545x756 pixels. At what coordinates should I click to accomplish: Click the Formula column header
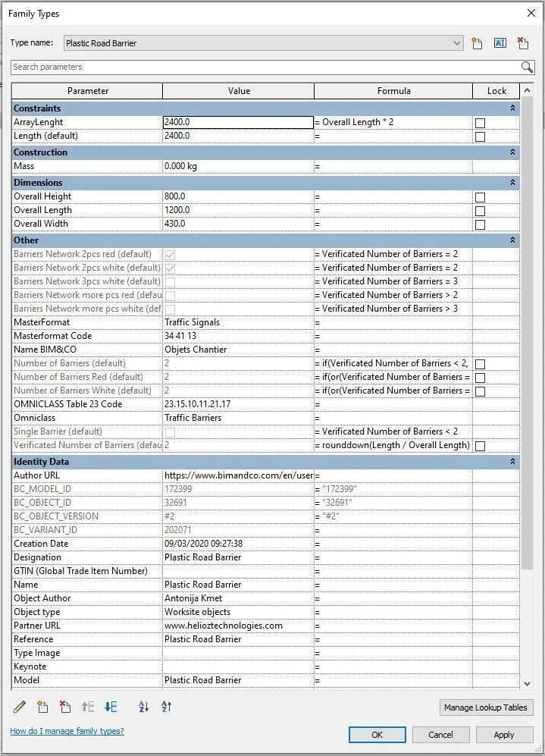(x=393, y=91)
